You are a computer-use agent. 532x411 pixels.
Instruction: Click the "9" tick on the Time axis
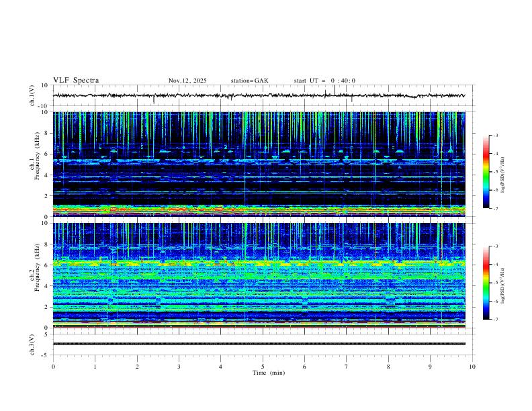coord(430,367)
